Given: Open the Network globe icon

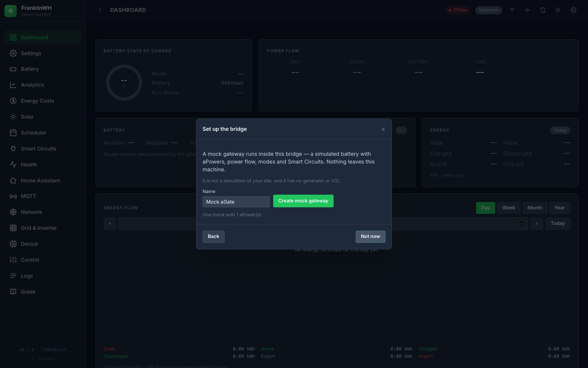Looking at the screenshot, I should pyautogui.click(x=13, y=212).
